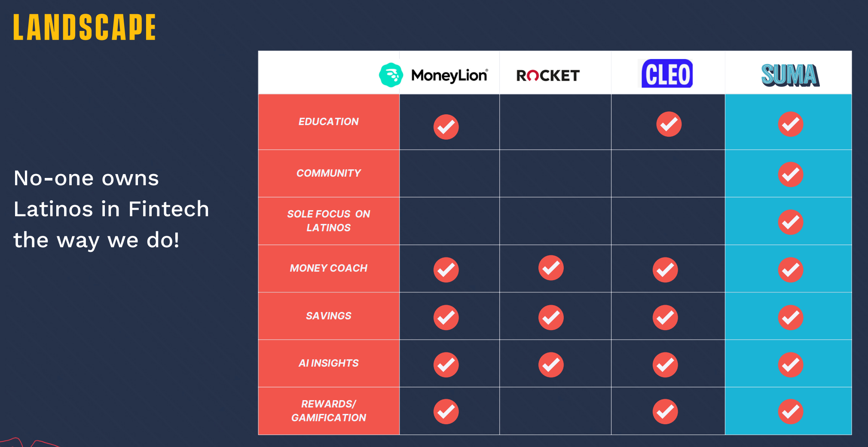The height and width of the screenshot is (447, 868).
Task: Click Rocket's Savings checkmark
Action: point(551,318)
